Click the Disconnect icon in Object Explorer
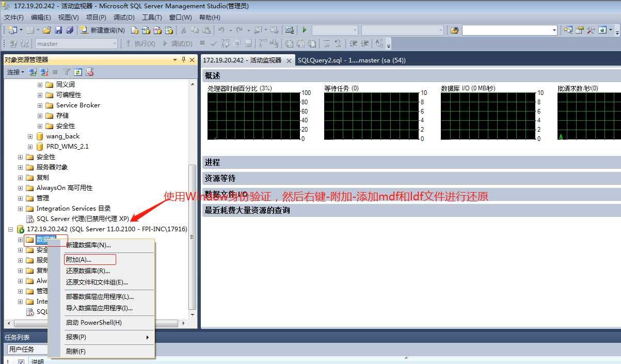Image resolution: width=621 pixels, height=364 pixels. click(44, 72)
